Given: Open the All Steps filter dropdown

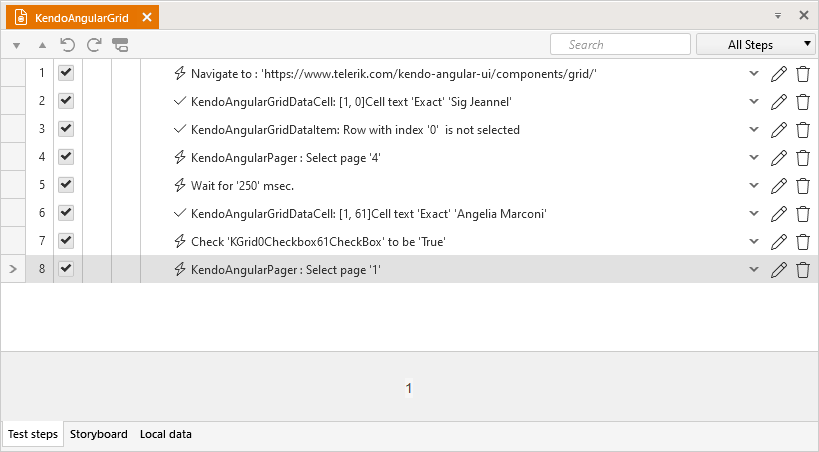Looking at the screenshot, I should (756, 44).
